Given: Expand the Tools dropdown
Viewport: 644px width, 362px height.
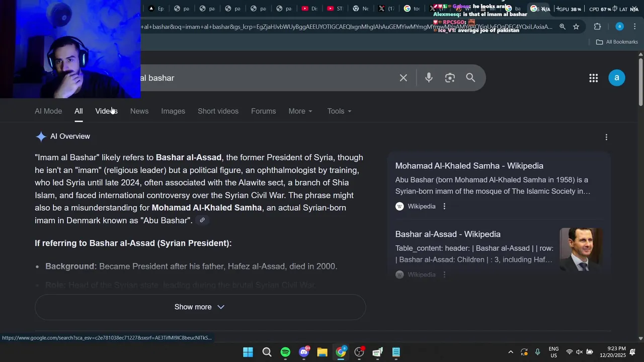Looking at the screenshot, I should pyautogui.click(x=339, y=111).
